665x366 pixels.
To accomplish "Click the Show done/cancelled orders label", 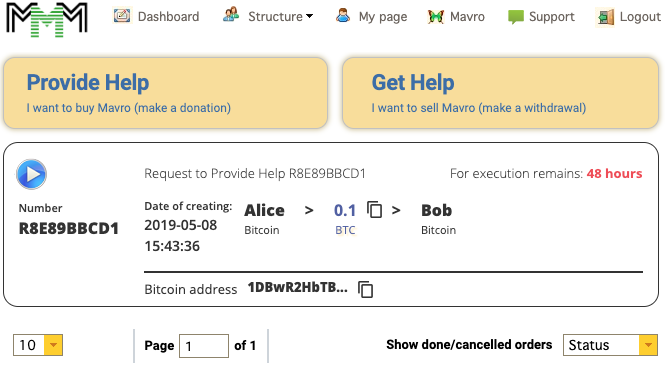I will [x=469, y=345].
